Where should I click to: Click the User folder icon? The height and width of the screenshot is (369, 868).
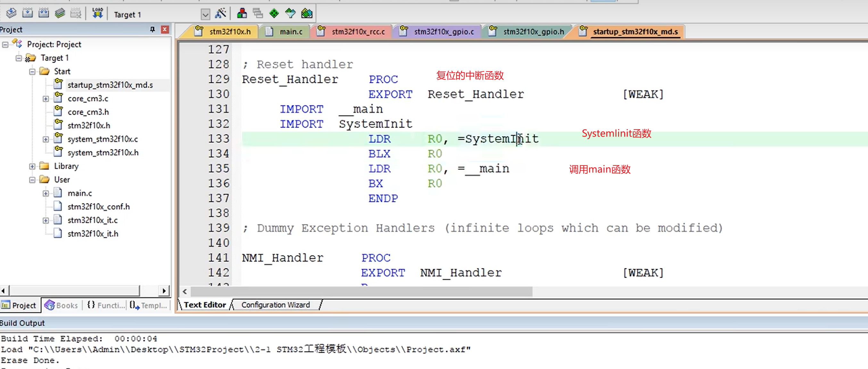click(x=45, y=179)
